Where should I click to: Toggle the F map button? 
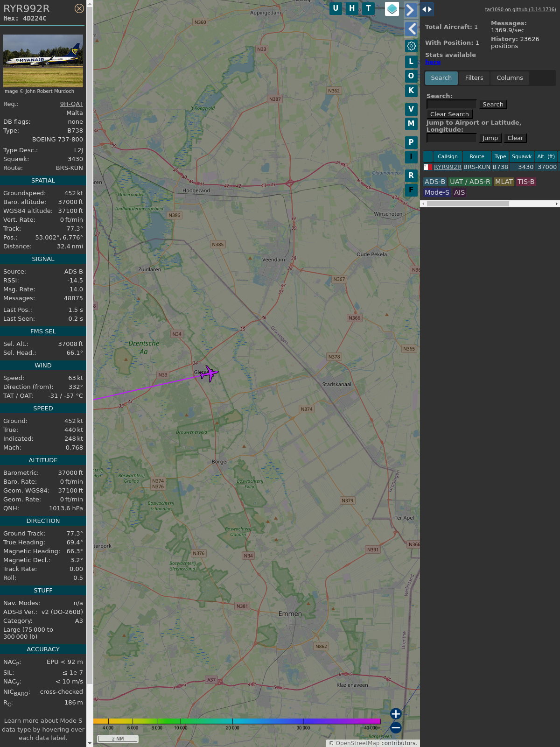pyautogui.click(x=411, y=190)
